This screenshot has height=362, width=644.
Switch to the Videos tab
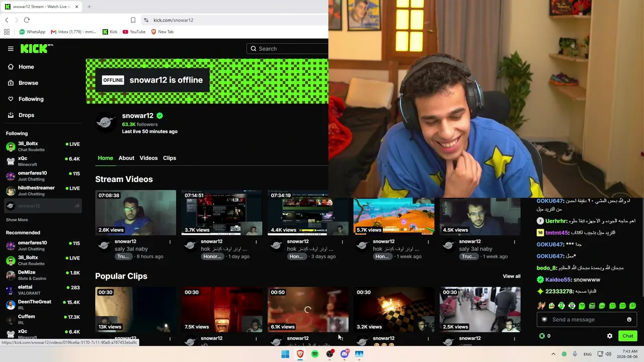click(148, 158)
